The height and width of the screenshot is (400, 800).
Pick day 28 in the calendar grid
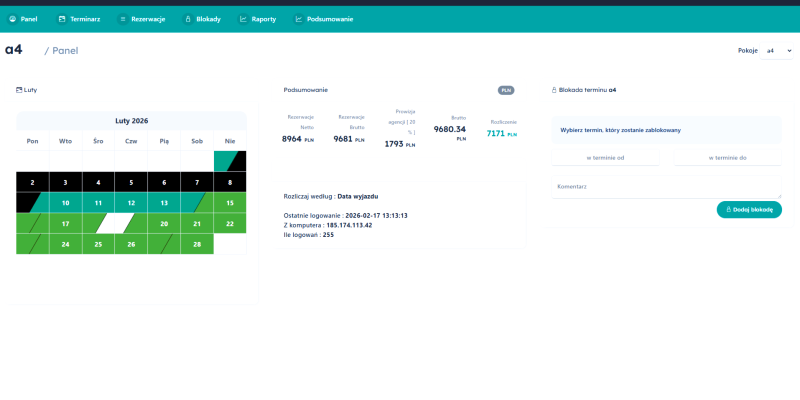[x=197, y=244]
